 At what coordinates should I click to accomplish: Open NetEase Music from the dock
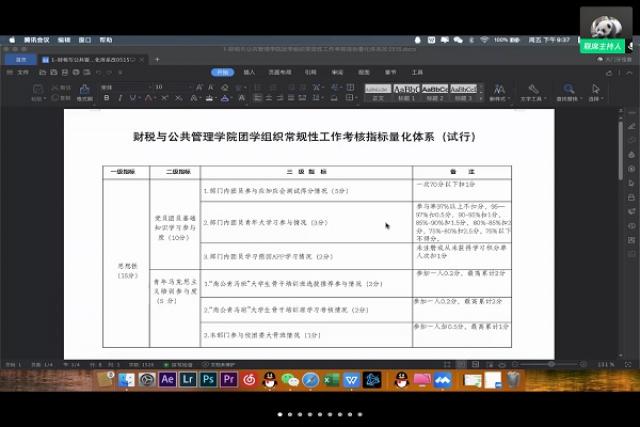249,380
